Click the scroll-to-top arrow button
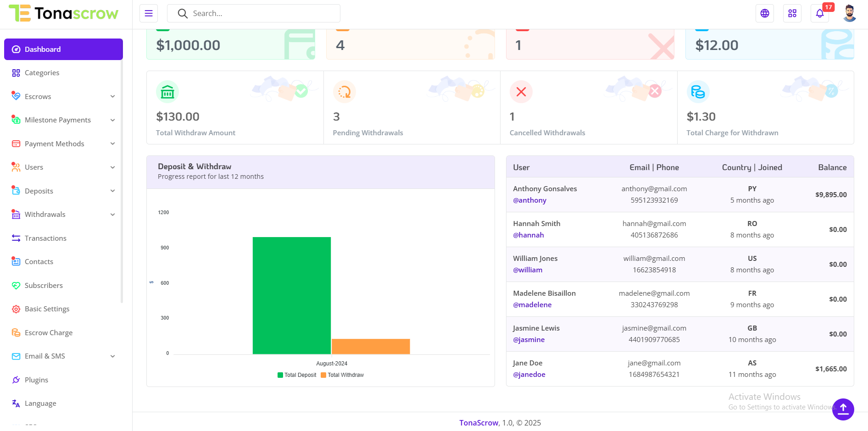The height and width of the screenshot is (431, 868). tap(843, 409)
